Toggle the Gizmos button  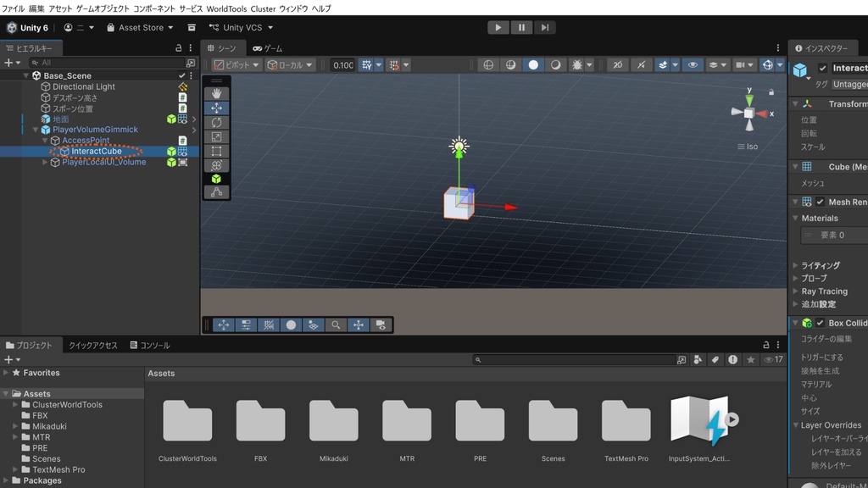pos(768,64)
